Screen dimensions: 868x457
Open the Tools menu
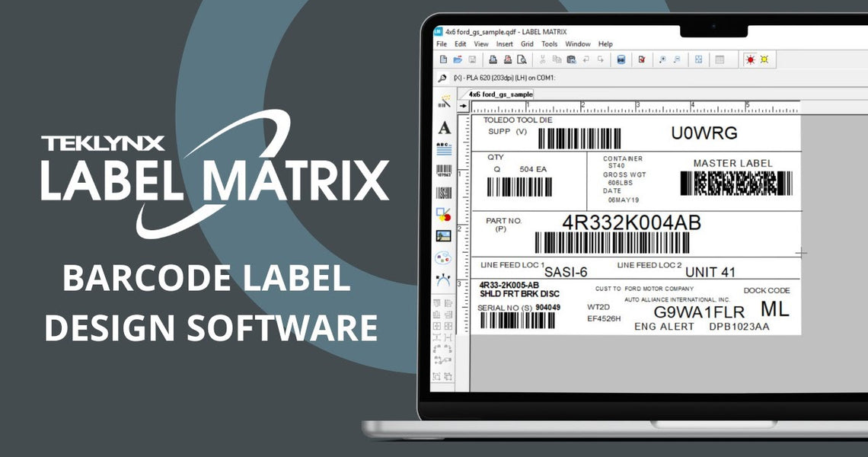[549, 43]
